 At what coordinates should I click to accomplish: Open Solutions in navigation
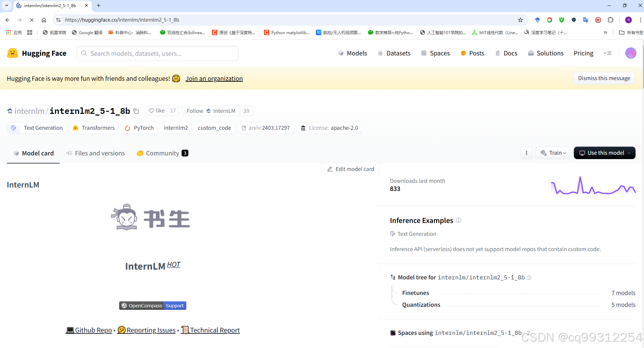click(x=546, y=53)
